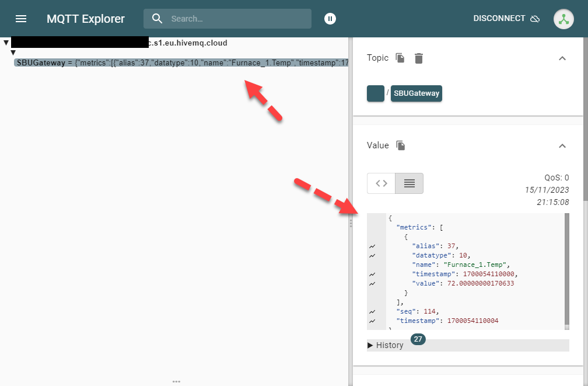Screen dimensions: 588x386
Task: Collapse the hivemq.cloud broker tree node
Action: coord(6,42)
